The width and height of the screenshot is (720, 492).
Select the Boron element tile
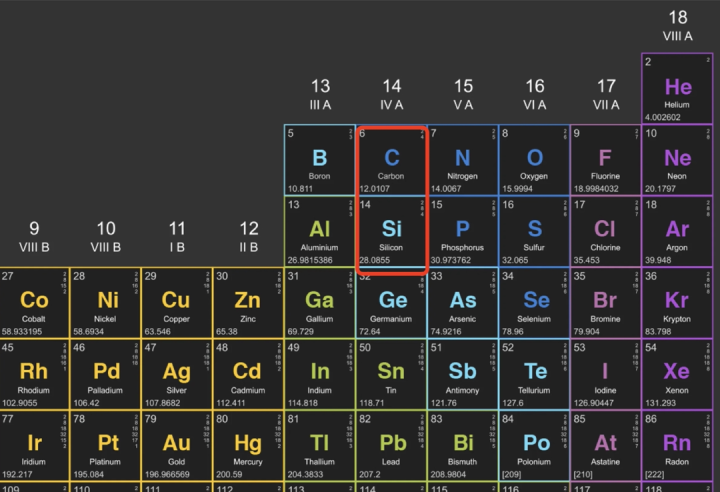(x=320, y=160)
